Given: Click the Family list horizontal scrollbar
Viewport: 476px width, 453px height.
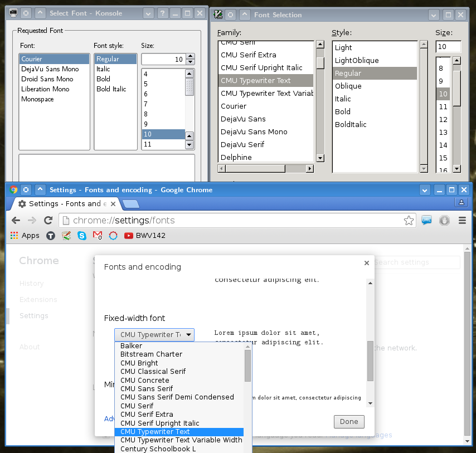Looking at the screenshot, I should point(266,168).
